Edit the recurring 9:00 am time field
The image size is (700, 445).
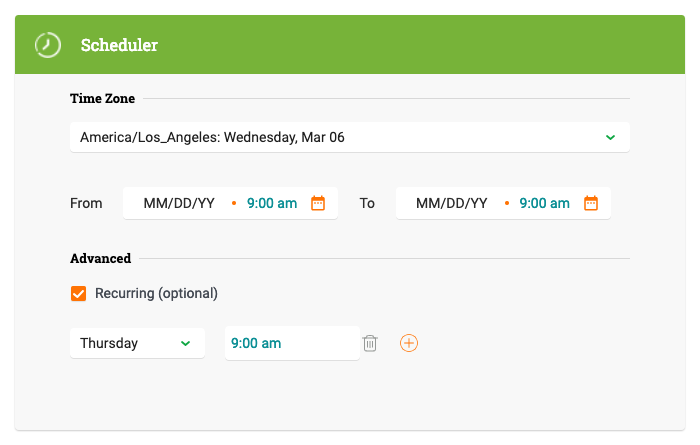click(290, 343)
